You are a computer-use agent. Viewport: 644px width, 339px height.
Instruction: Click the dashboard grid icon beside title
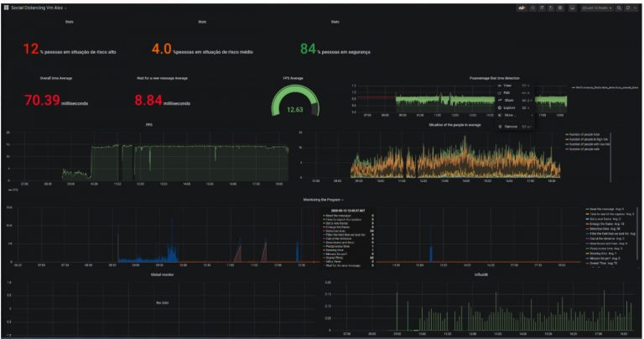pos(8,7)
